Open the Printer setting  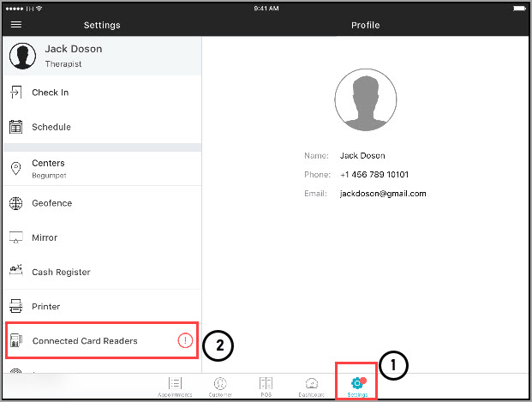pyautogui.click(x=102, y=306)
